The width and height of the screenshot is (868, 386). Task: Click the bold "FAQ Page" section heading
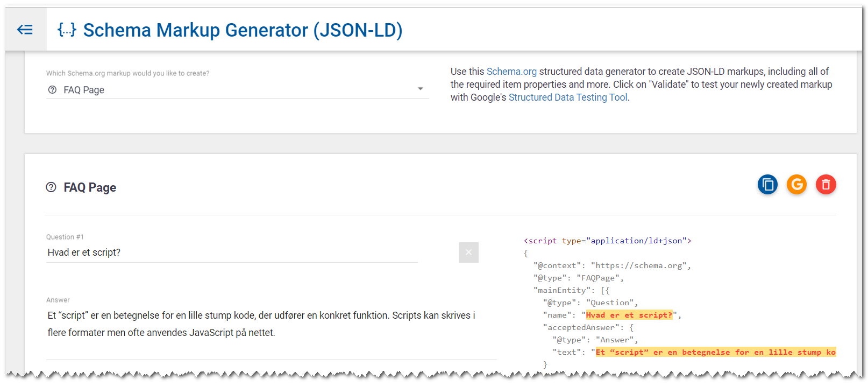coord(90,187)
